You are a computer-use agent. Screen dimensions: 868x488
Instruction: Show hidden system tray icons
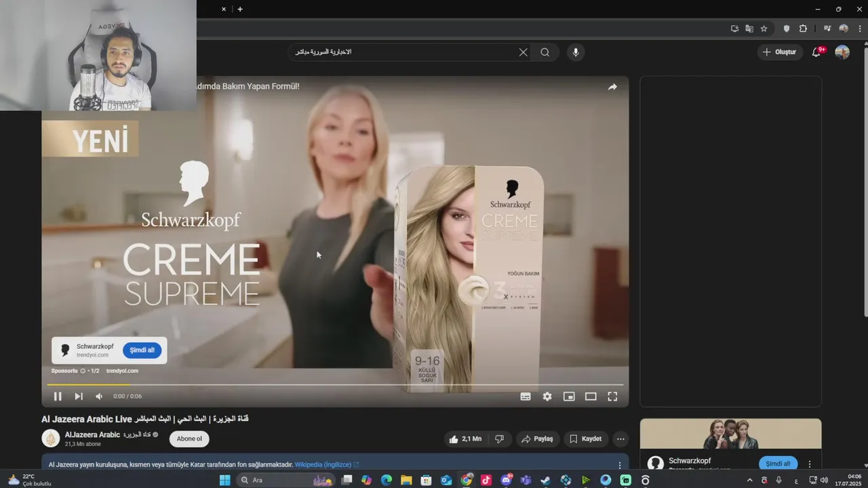coord(749,480)
